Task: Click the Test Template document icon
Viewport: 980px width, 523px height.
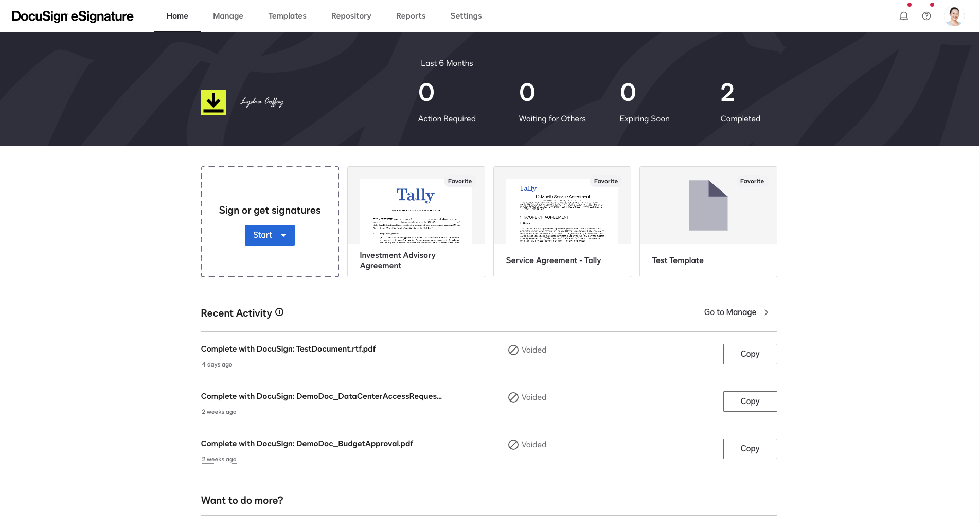Action: [x=708, y=205]
